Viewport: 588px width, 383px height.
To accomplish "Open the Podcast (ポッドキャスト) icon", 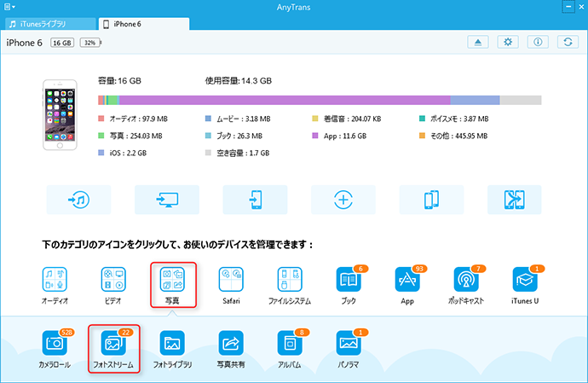I will coord(466,280).
